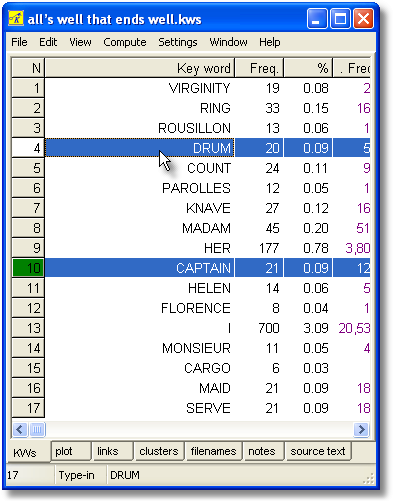Open the Compute menu
394x504 pixels.
tap(125, 42)
